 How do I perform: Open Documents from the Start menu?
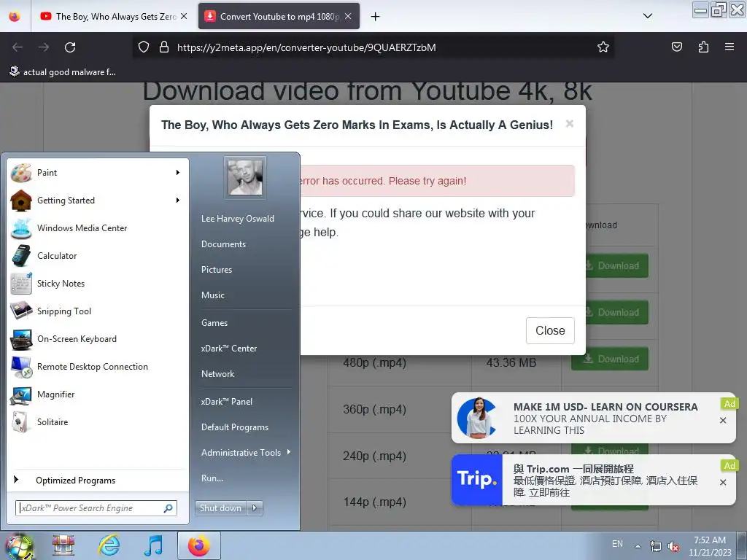(x=223, y=244)
